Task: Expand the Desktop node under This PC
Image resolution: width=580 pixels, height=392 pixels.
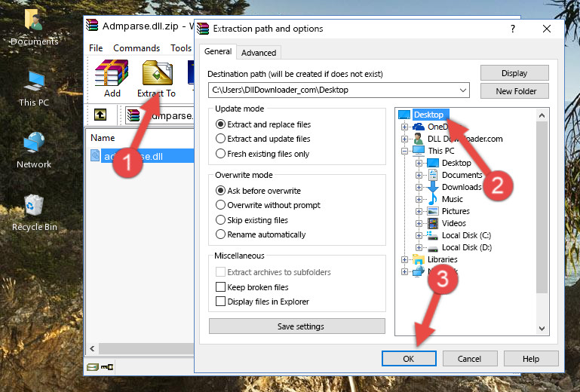Action: (x=419, y=163)
